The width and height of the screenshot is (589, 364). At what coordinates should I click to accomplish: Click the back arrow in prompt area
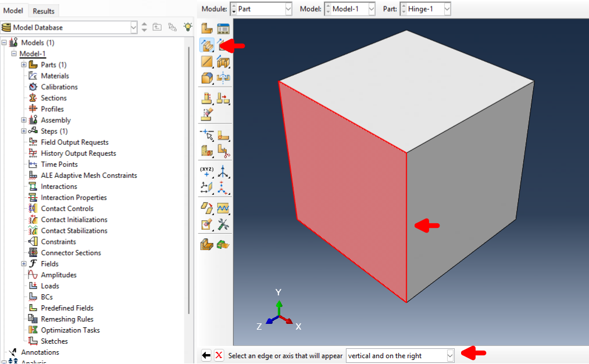[x=206, y=355]
